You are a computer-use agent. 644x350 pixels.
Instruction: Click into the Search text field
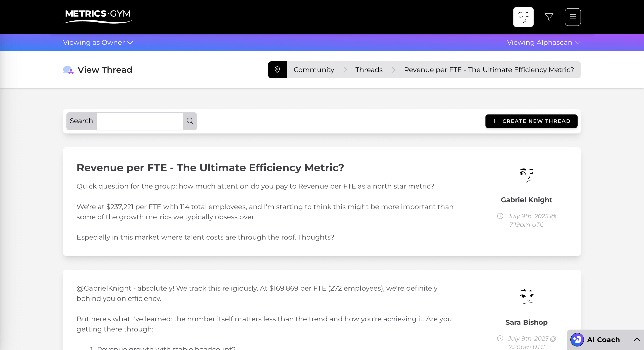coord(140,121)
